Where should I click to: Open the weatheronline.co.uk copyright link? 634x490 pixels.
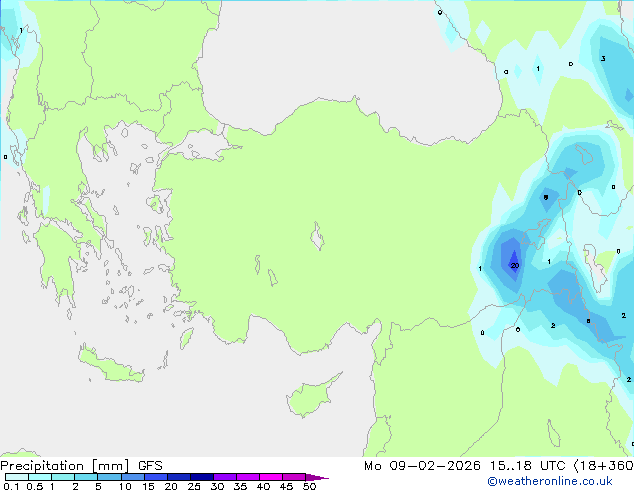(550, 481)
